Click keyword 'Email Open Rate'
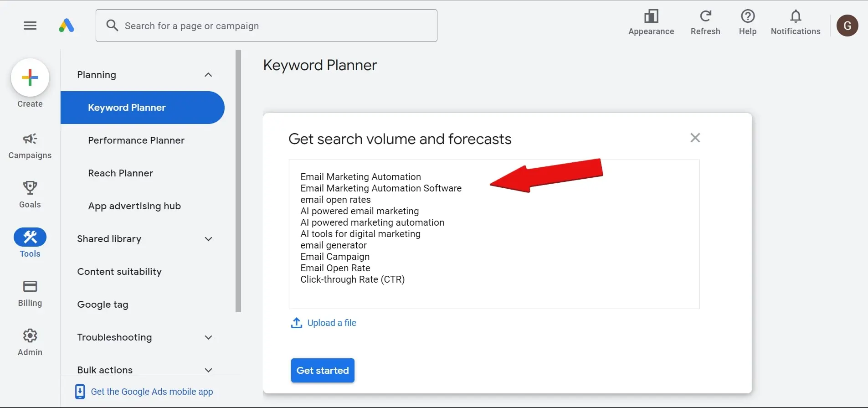Viewport: 868px width, 408px height. 335,268
